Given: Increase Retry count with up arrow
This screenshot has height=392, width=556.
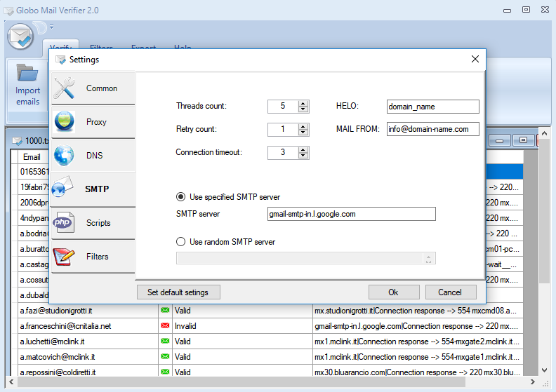Looking at the screenshot, I should pos(303,126).
